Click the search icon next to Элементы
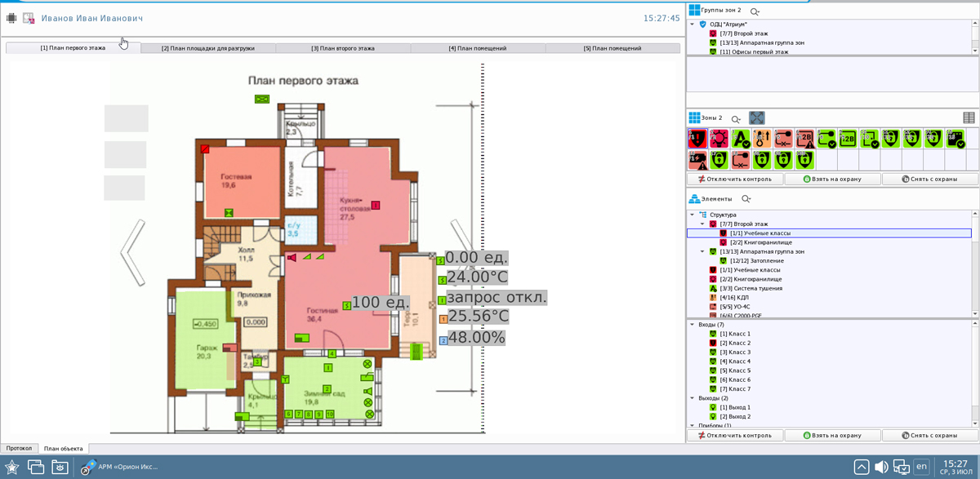Image resolution: width=980 pixels, height=479 pixels. click(746, 199)
